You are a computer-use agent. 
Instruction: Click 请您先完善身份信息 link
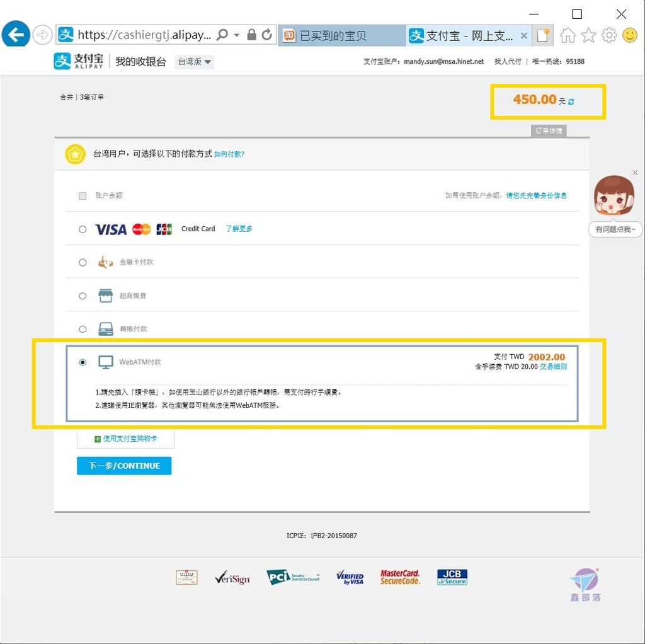click(x=537, y=195)
